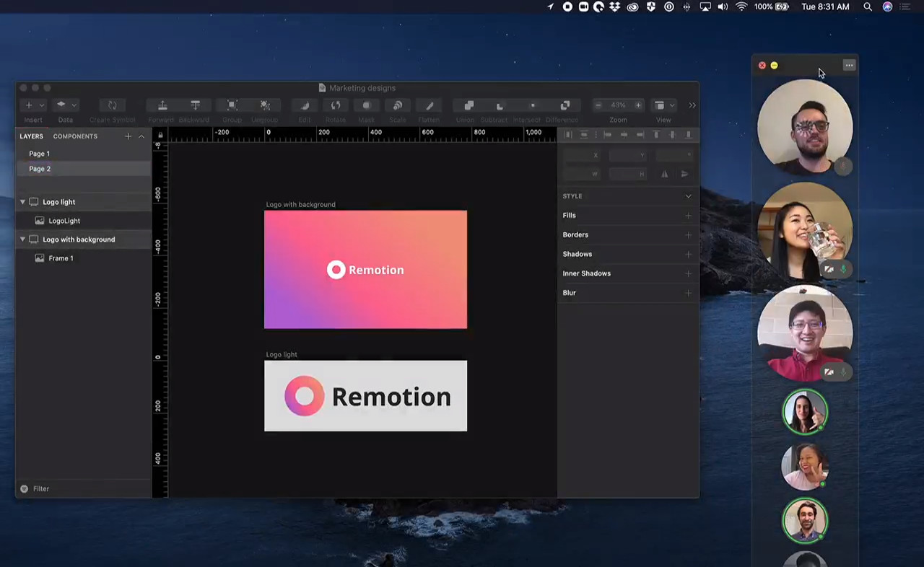Send the layer Backward

click(x=195, y=105)
